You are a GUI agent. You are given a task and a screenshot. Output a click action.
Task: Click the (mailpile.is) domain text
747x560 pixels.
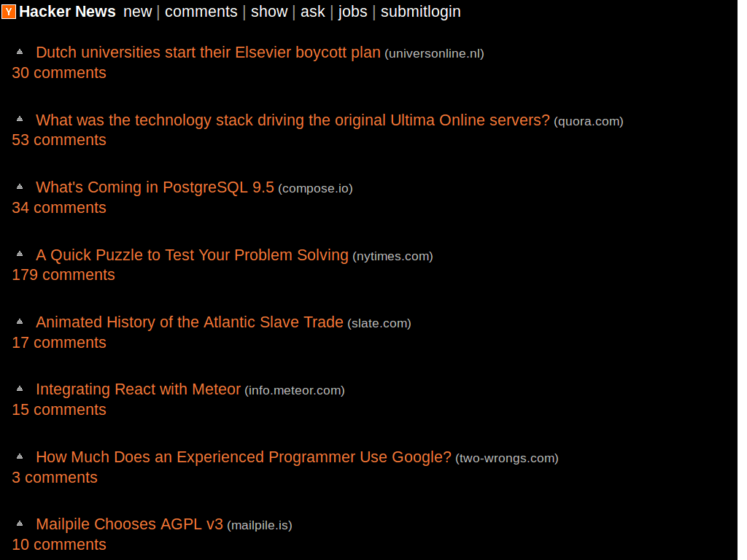coord(260,525)
